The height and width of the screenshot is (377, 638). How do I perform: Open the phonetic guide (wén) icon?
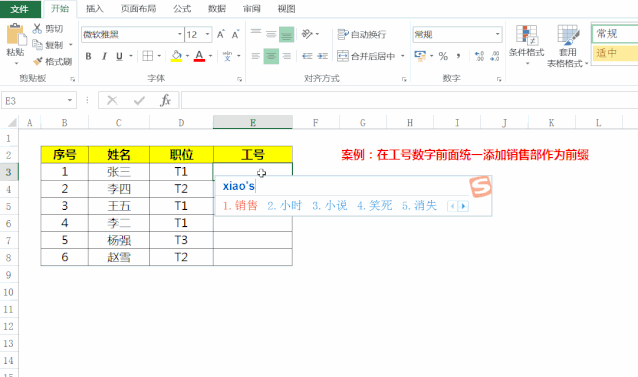[x=227, y=56]
